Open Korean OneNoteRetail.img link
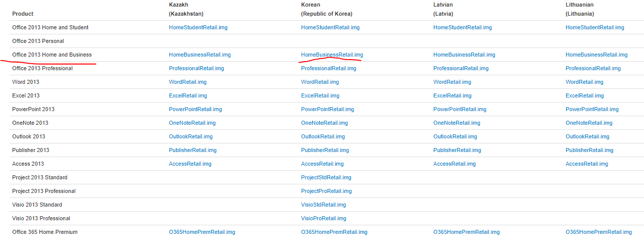This screenshot has width=644, height=247. point(325,123)
